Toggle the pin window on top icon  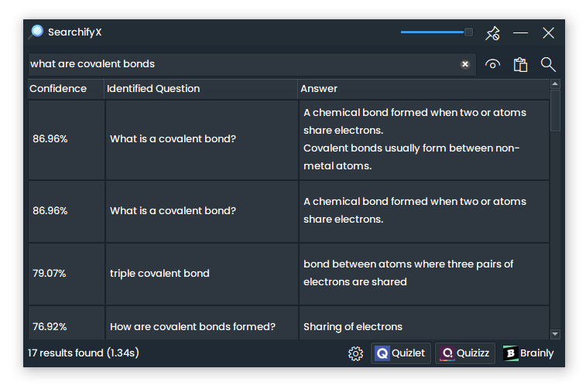492,33
